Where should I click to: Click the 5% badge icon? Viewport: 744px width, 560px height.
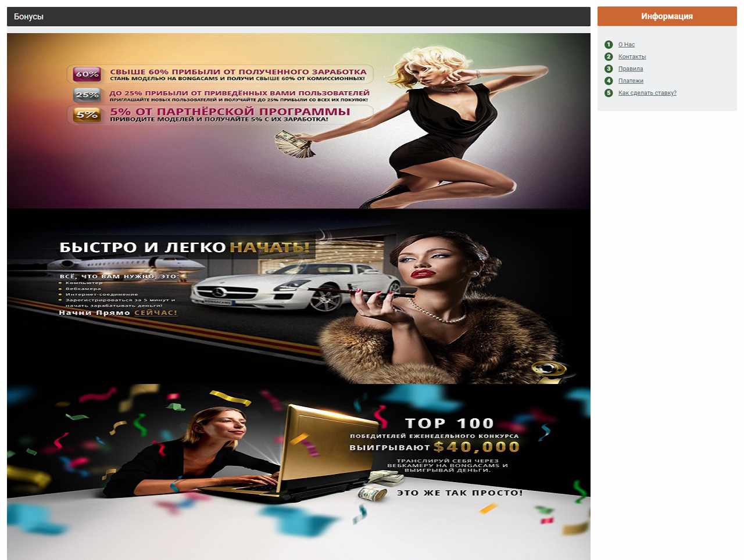(x=87, y=114)
